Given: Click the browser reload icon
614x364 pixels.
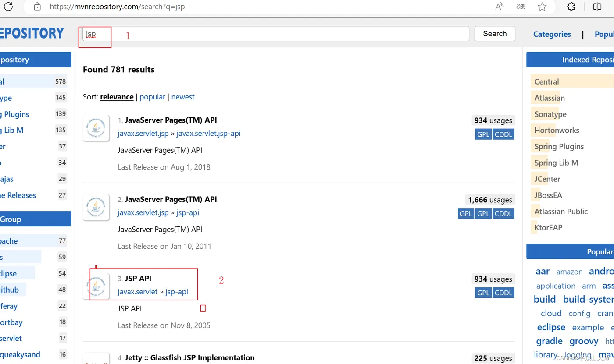Looking at the screenshot, I should click(x=8, y=7).
